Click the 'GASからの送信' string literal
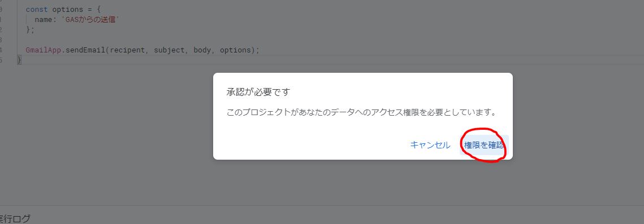 (90, 19)
